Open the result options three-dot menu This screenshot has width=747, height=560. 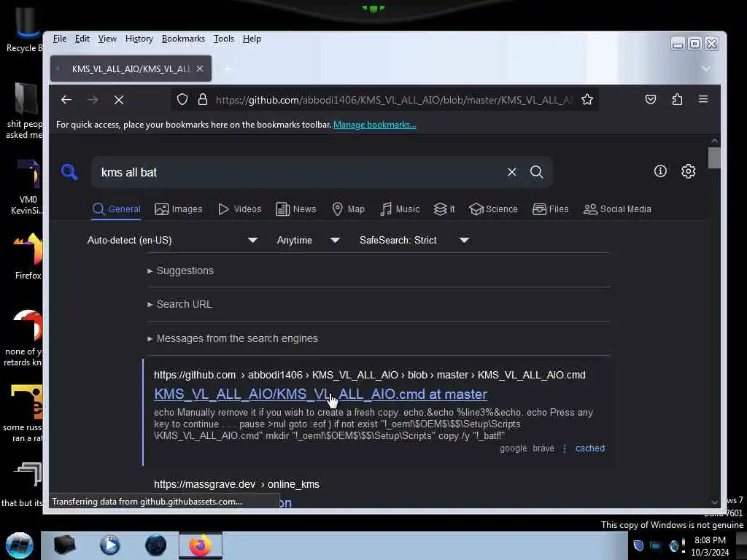coord(565,448)
